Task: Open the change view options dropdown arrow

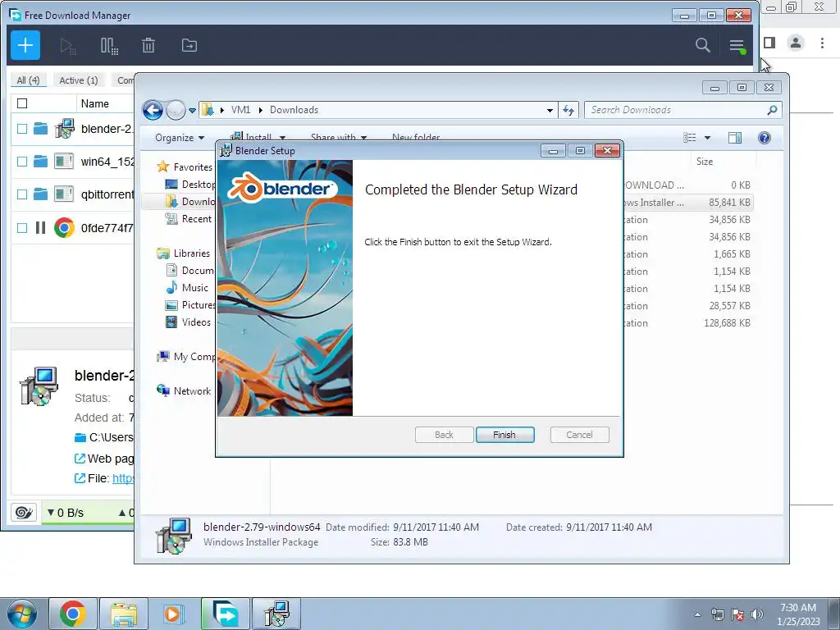Action: (x=707, y=138)
